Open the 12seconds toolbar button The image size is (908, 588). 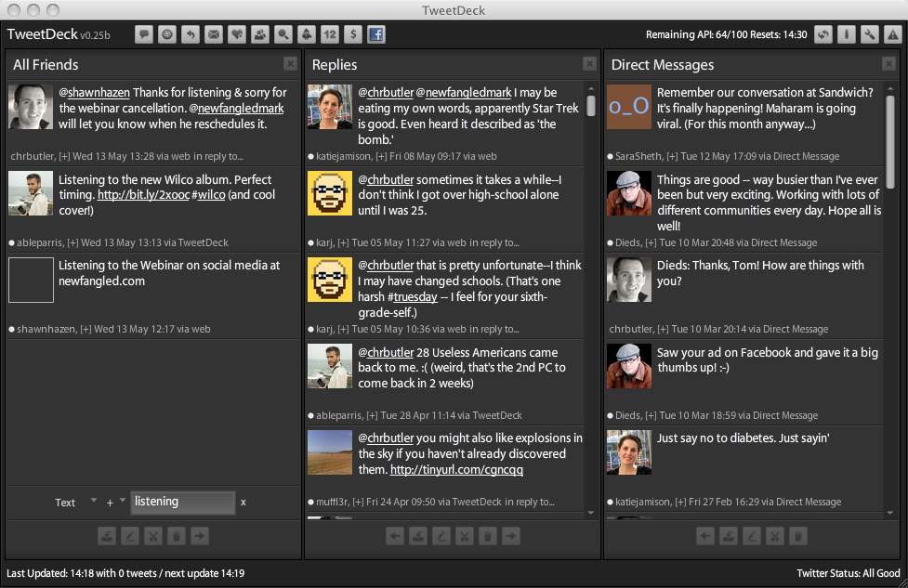point(330,34)
